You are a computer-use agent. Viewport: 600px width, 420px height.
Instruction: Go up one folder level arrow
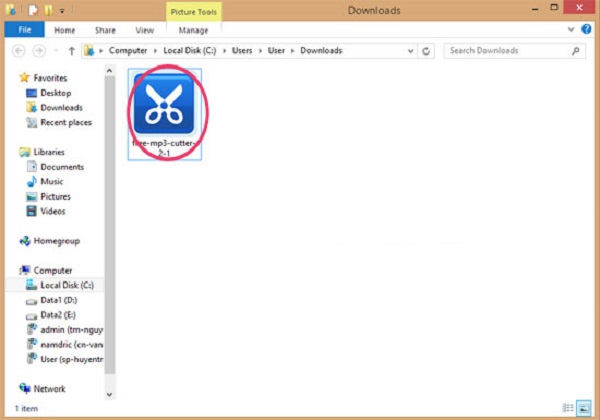pos(72,51)
